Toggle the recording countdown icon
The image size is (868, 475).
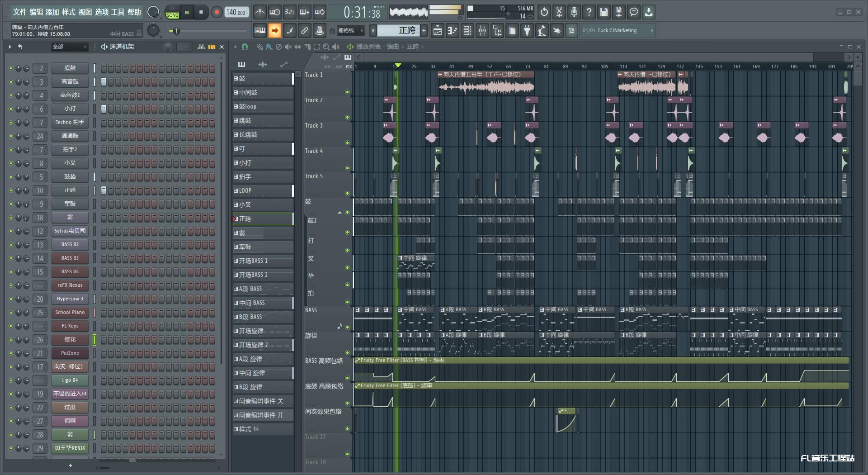289,12
